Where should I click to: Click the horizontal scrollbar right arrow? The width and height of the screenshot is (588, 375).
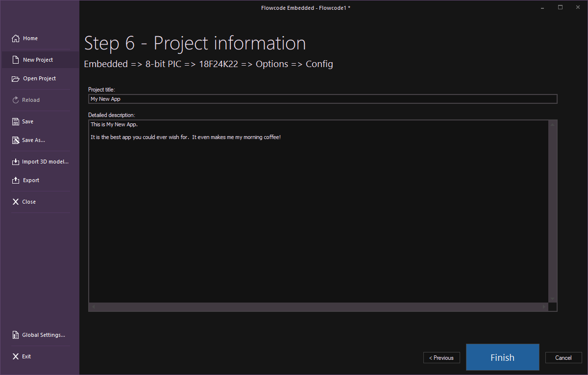pos(543,307)
